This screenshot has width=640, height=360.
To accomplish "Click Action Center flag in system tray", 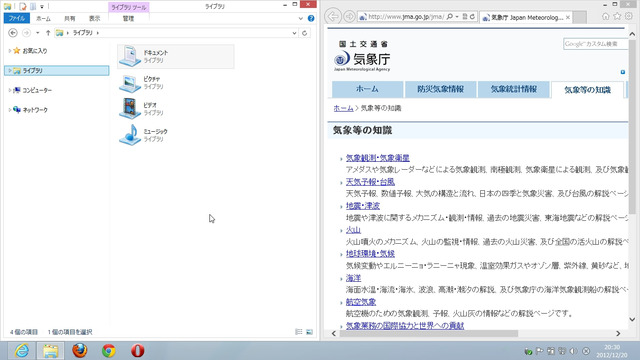I will 539,351.
